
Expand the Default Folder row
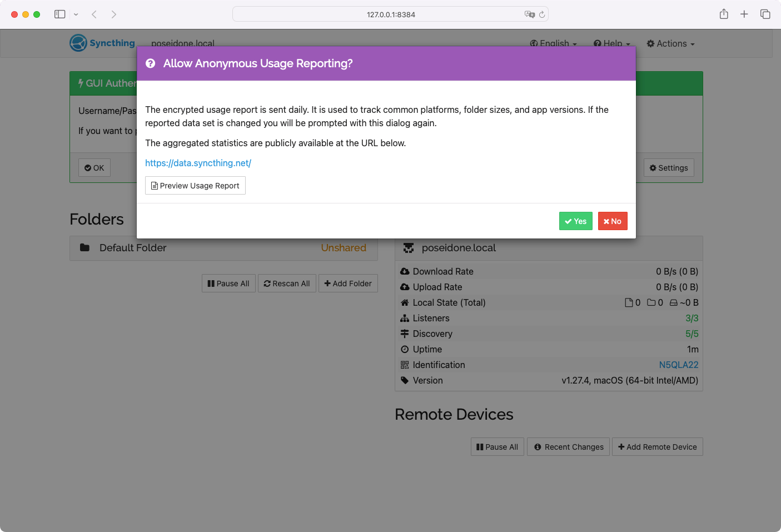223,248
